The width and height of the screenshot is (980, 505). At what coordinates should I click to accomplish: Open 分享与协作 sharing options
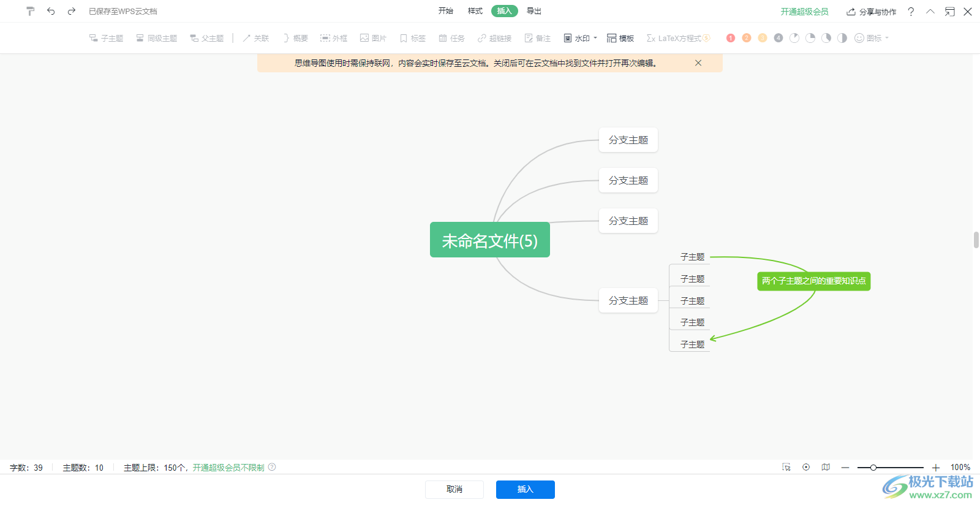point(872,12)
